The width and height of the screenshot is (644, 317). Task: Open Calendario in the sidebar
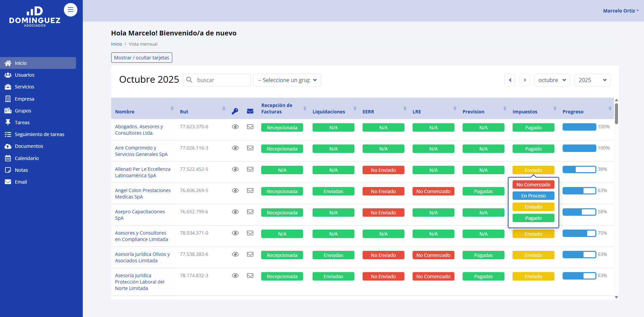(27, 158)
